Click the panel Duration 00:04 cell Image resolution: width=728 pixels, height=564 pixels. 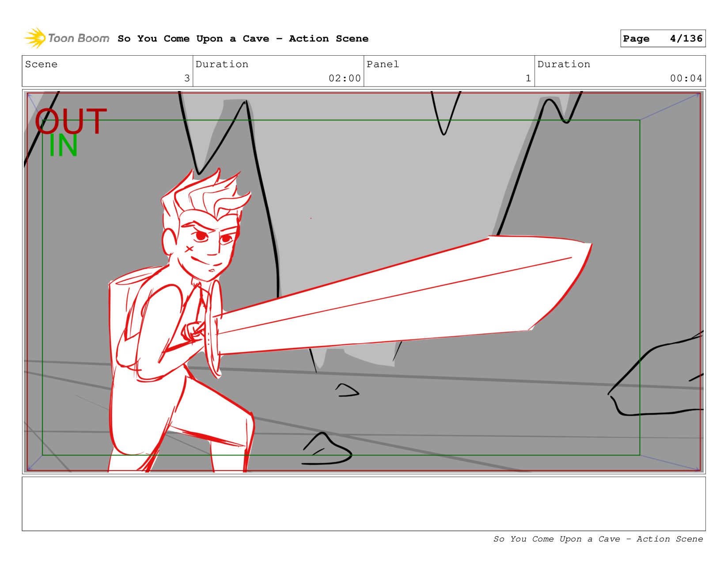pos(620,71)
